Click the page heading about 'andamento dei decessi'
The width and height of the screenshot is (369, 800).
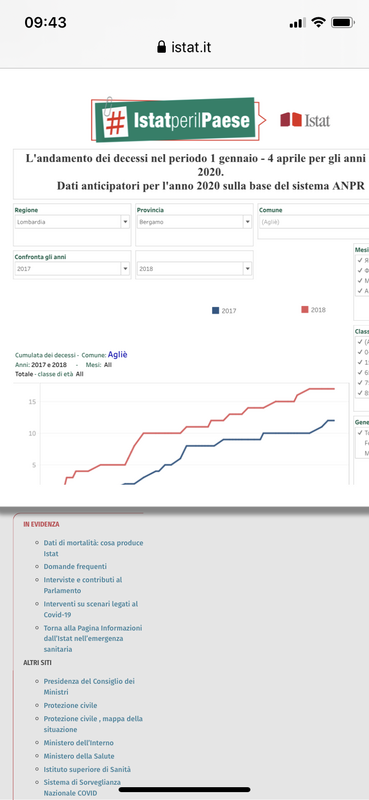click(196, 171)
